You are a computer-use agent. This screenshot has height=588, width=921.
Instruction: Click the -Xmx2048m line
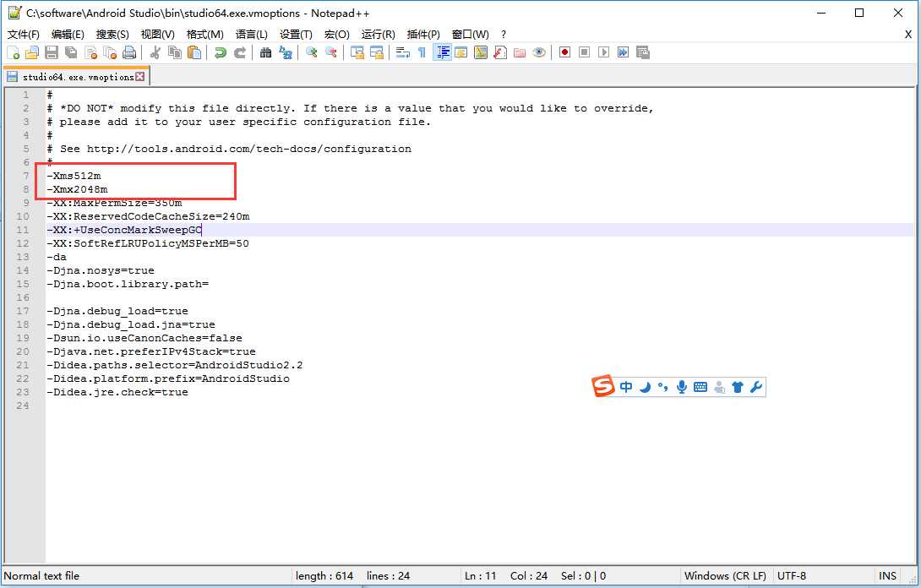point(78,189)
